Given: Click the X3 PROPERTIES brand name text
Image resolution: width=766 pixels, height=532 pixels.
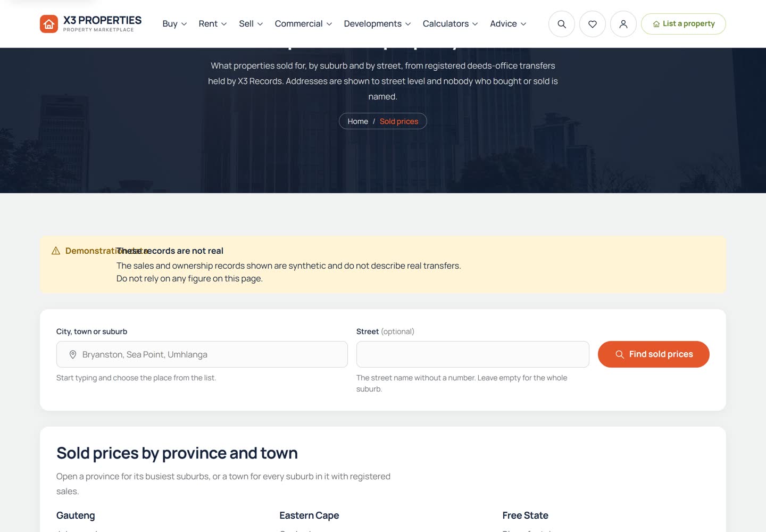Looking at the screenshot, I should click(102, 20).
